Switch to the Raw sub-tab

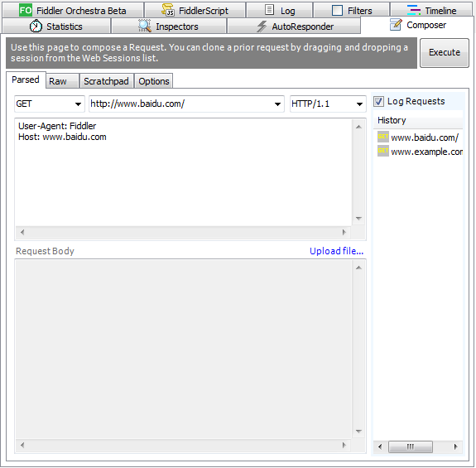tap(63, 81)
